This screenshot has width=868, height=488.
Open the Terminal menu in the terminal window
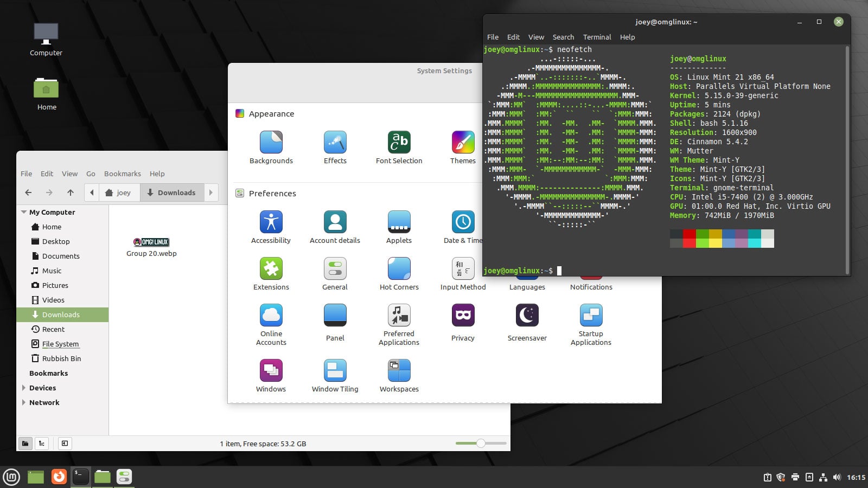point(597,37)
